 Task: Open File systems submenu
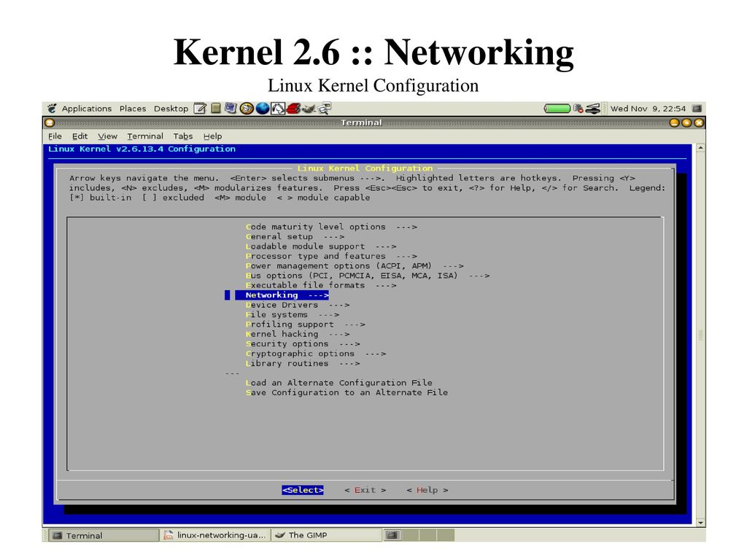point(292,315)
